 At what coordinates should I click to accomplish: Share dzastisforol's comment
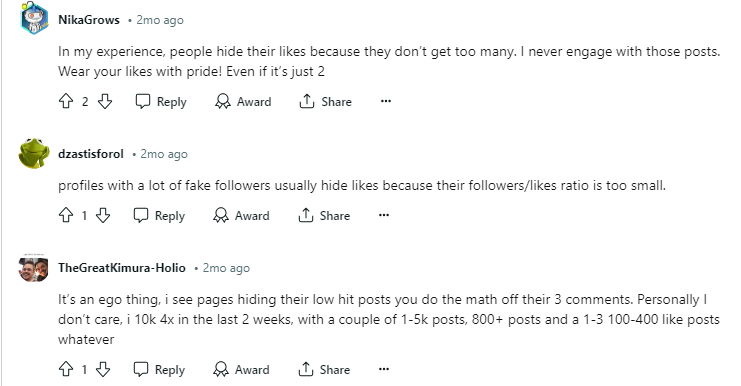[324, 215]
